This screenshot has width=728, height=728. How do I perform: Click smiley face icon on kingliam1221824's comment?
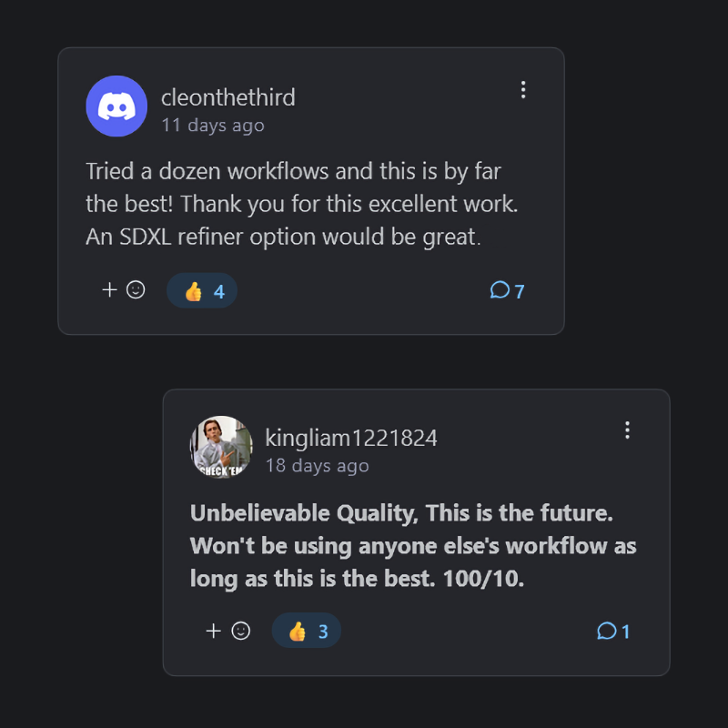[x=240, y=631]
